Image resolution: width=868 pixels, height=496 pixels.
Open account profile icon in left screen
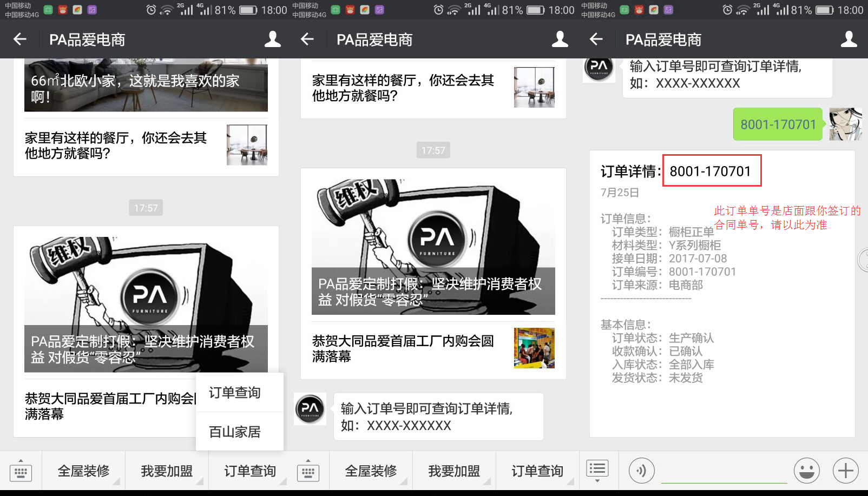(x=273, y=39)
